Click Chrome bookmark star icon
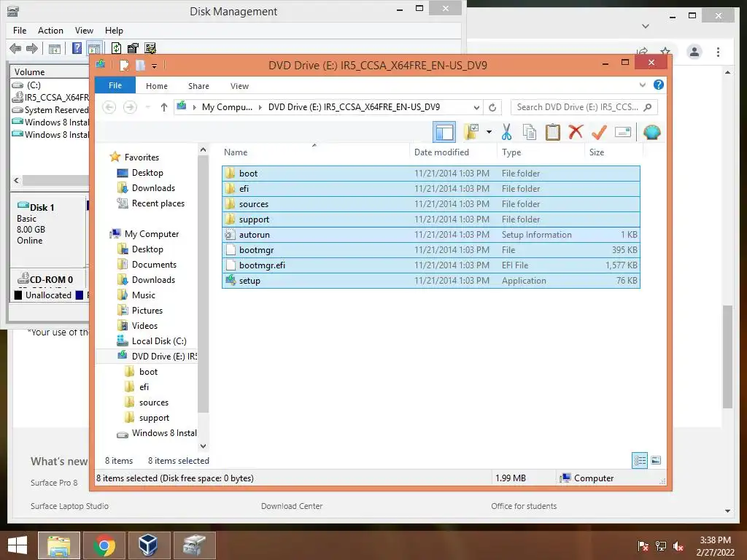747x560 pixels. pos(665,51)
